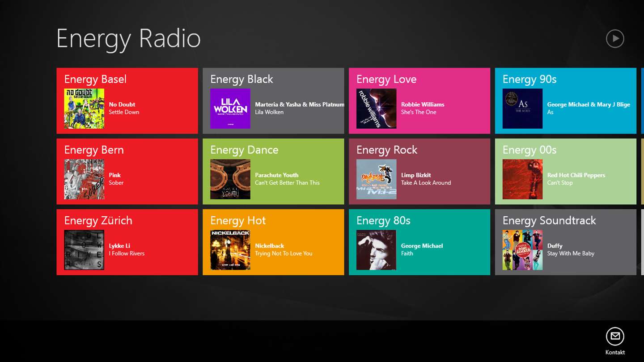
Task: Click artist name 'Duffy'
Action: point(555,246)
